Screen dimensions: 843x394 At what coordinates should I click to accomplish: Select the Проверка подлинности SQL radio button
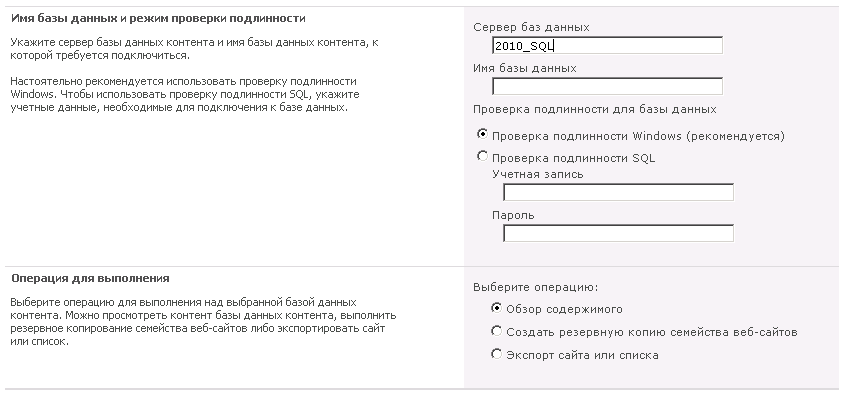[x=482, y=156]
